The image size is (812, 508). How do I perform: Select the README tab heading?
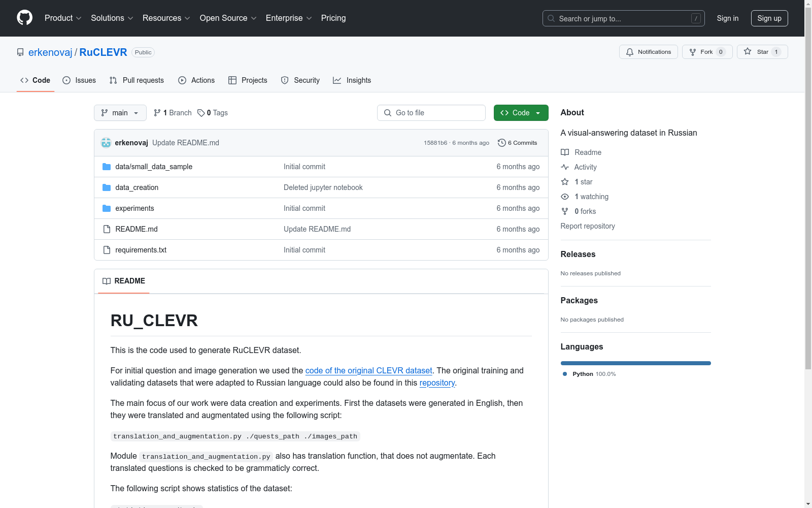[124, 281]
